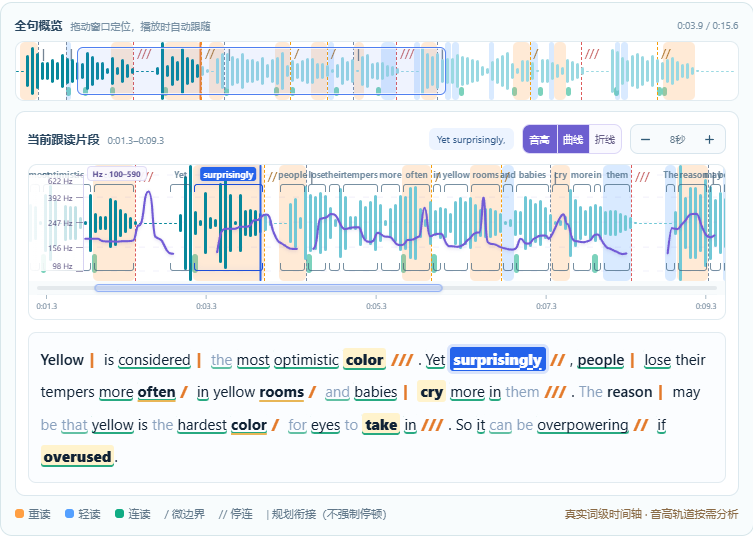Click the stressed word 'rooms'
The height and width of the screenshot is (539, 753).
(x=281, y=392)
